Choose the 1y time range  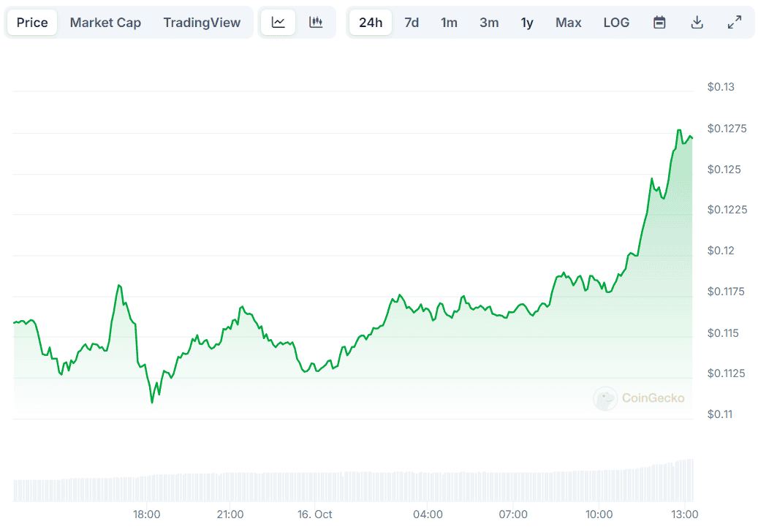[527, 23]
